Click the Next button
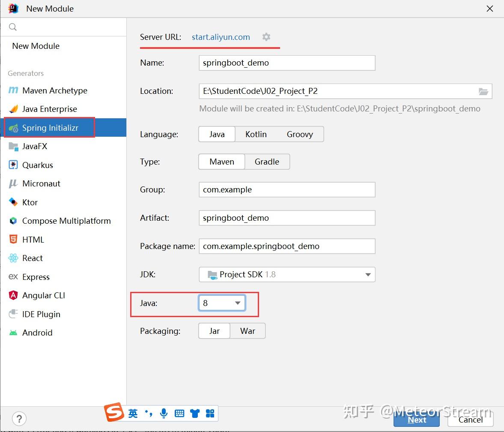The image size is (504, 432). (417, 420)
